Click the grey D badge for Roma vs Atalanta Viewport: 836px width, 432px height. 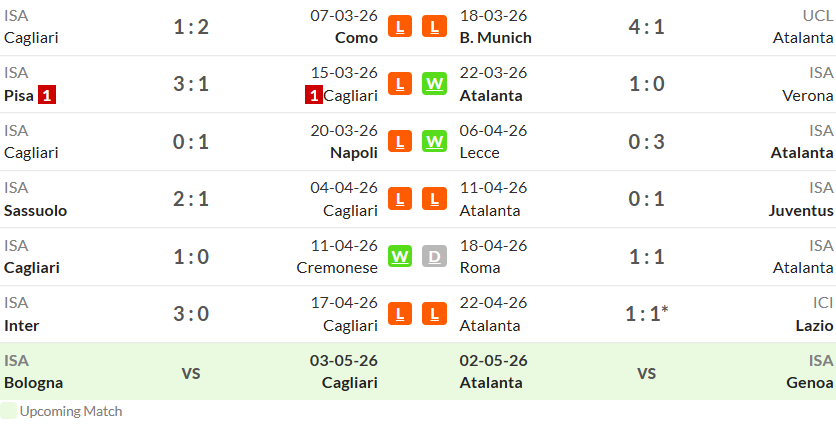coord(435,257)
